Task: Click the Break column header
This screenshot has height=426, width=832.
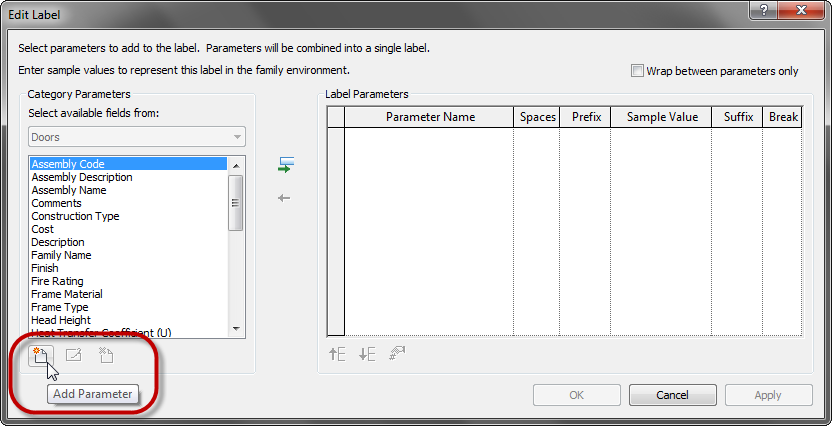Action: 783,117
